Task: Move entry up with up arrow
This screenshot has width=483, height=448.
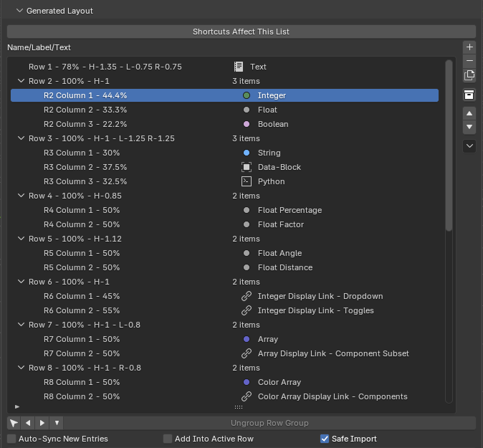Action: coord(469,113)
